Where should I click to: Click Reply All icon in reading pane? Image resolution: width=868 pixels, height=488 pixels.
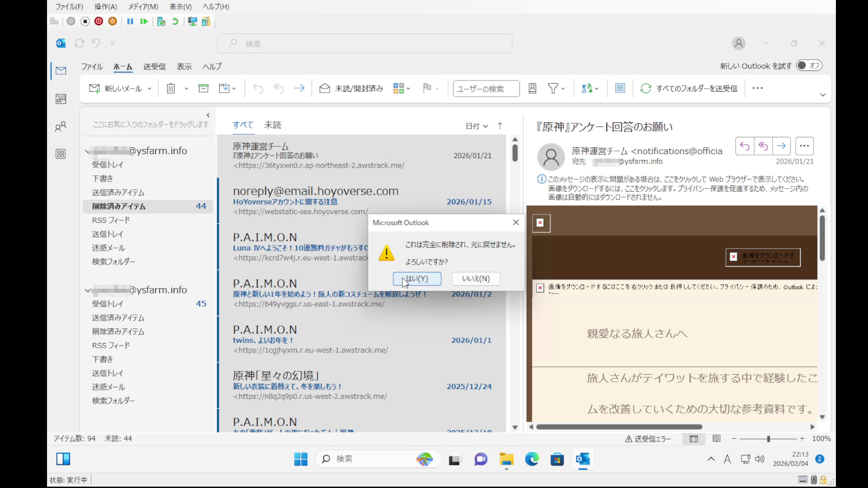[763, 146]
